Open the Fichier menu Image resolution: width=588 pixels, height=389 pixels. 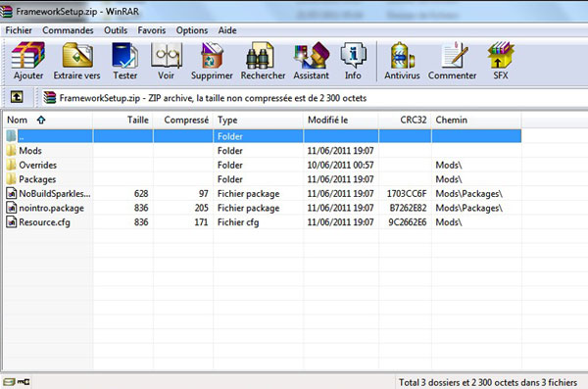coord(19,30)
